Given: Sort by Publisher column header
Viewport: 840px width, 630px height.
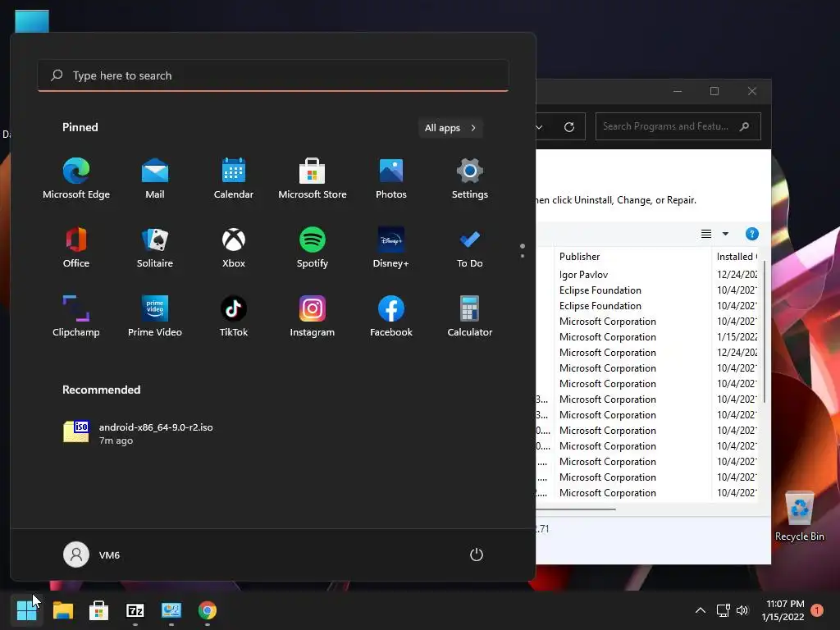Looking at the screenshot, I should [632, 257].
